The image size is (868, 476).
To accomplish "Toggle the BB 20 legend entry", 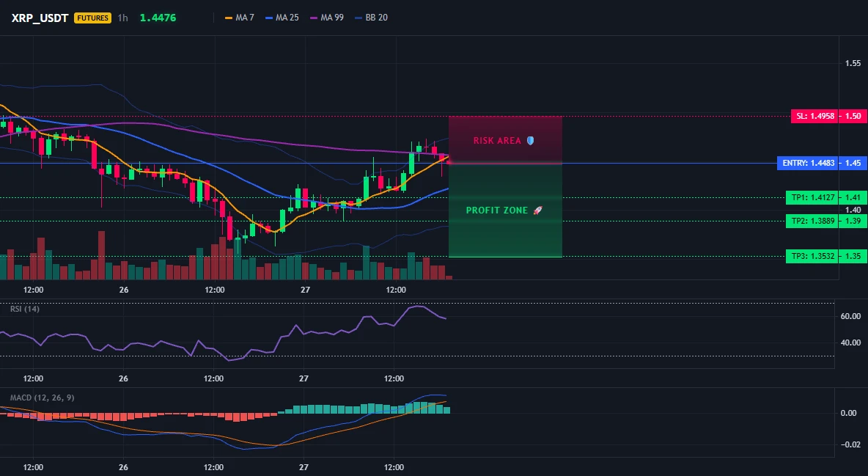I will pos(372,18).
